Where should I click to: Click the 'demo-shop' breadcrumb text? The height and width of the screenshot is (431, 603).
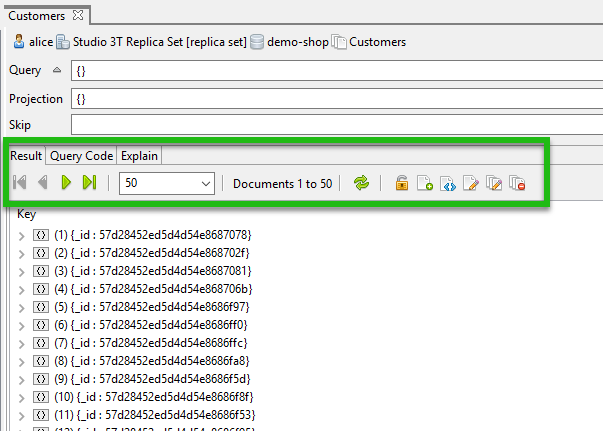[298, 42]
